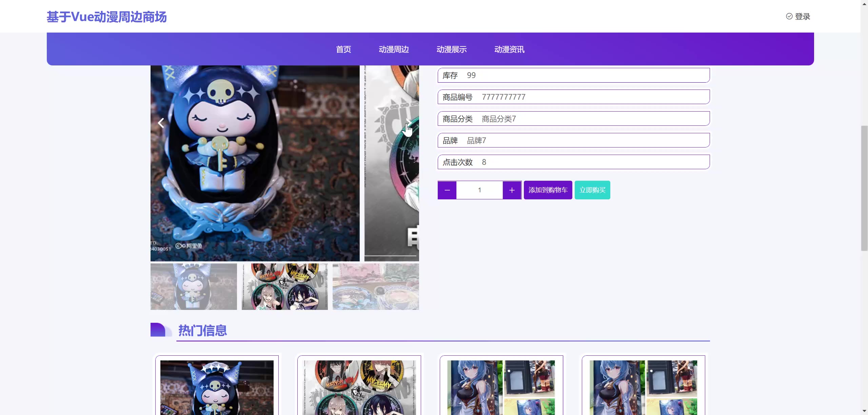Click the login check-circle icon
Image resolution: width=868 pixels, height=415 pixels.
click(789, 16)
